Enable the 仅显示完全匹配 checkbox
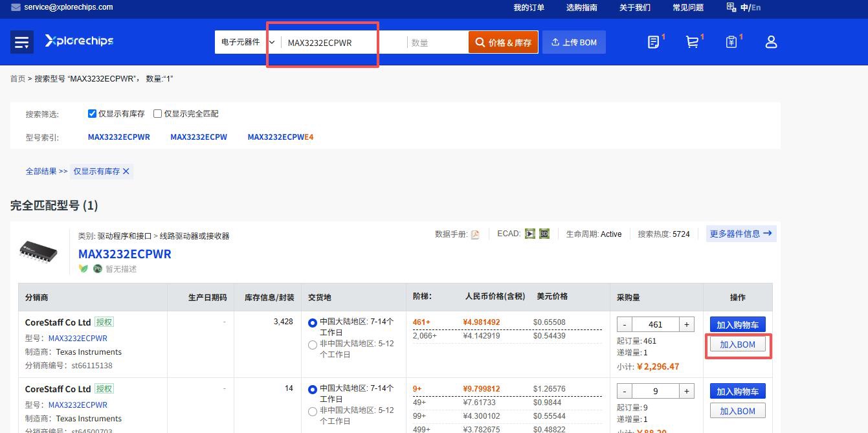868x433 pixels. [x=157, y=113]
